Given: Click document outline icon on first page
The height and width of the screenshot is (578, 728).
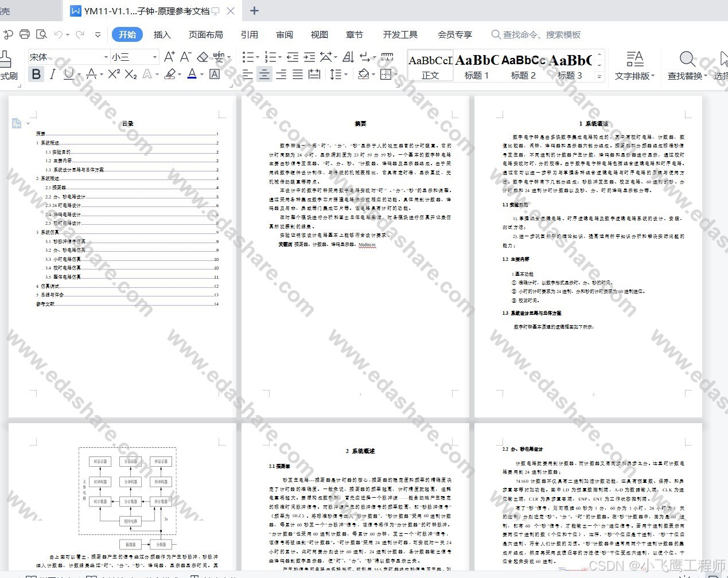Looking at the screenshot, I should [x=17, y=123].
